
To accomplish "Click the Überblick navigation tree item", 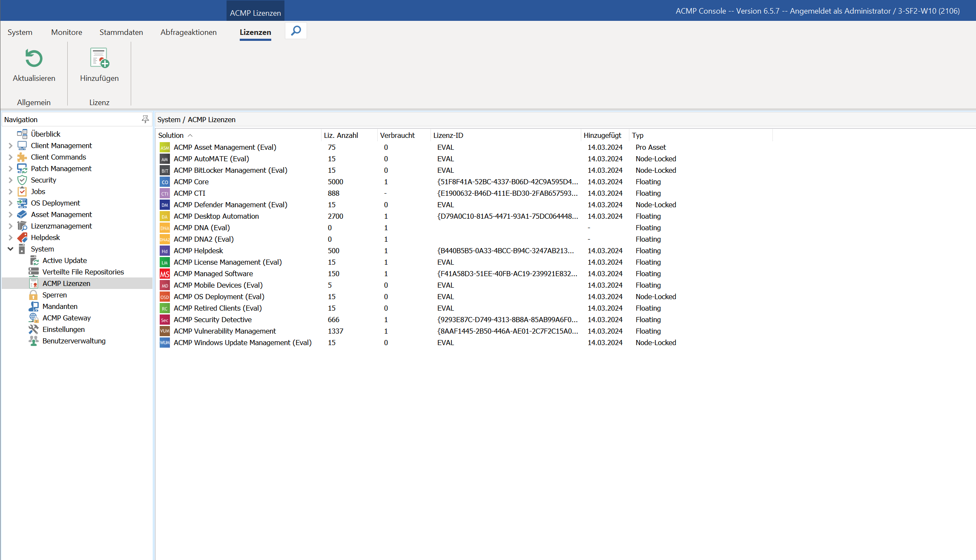I will (45, 133).
